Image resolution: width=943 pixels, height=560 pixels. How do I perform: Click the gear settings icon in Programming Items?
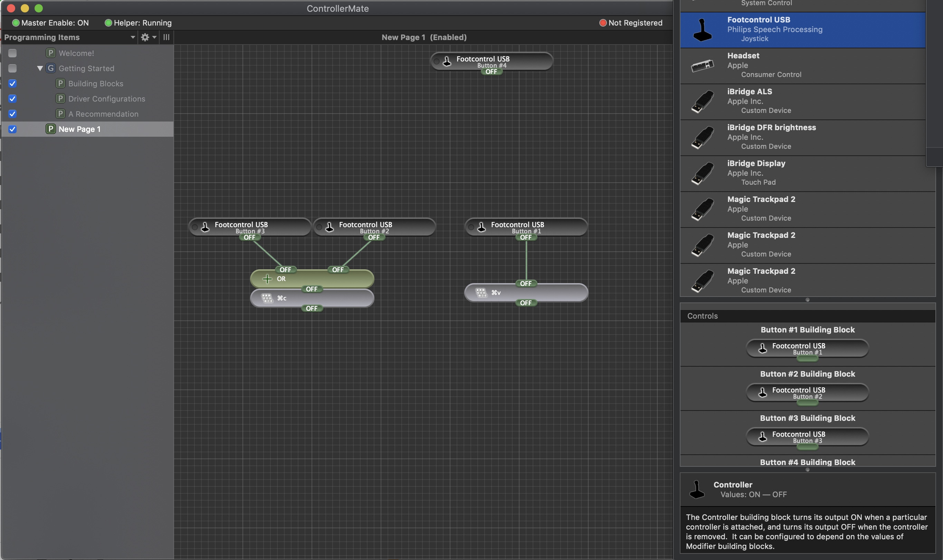coord(145,37)
